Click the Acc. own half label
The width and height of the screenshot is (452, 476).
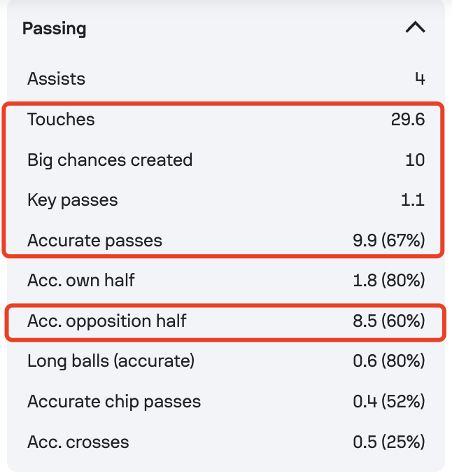81,280
